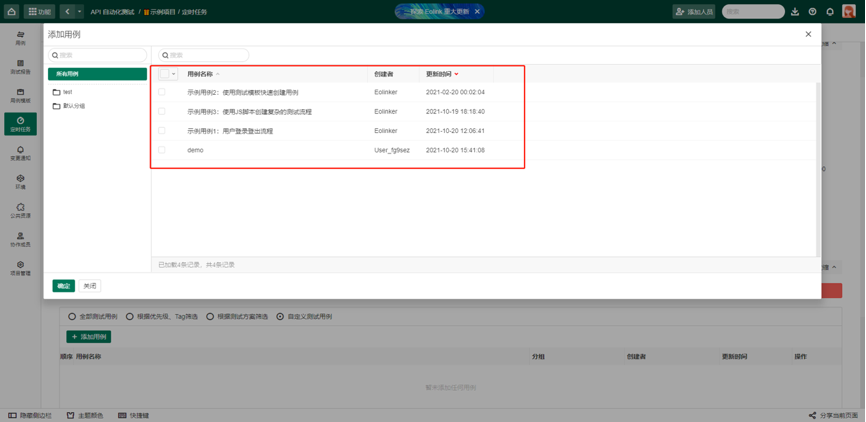Click the case search box in the dialog
Viewport: 866px width, 422px height.
(203, 55)
